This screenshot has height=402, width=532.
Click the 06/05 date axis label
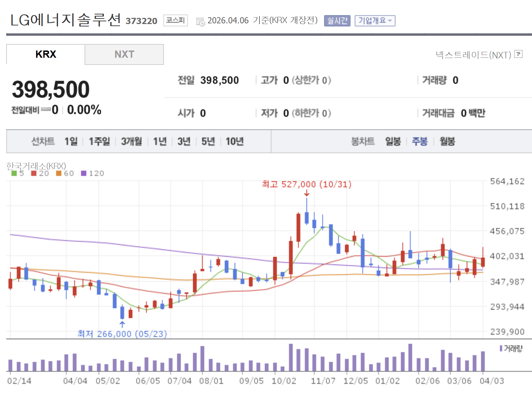click(148, 381)
